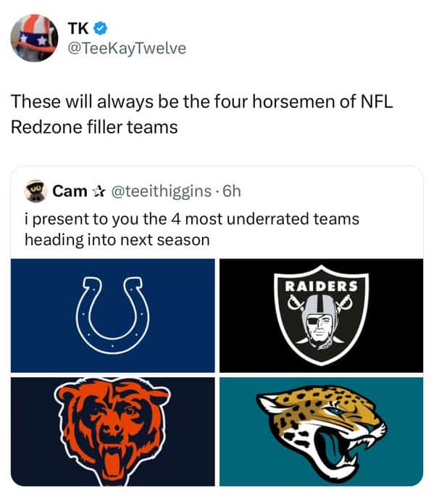Click the RAIDERS wordmark in the shield
434x504 pixels.
point(321,286)
